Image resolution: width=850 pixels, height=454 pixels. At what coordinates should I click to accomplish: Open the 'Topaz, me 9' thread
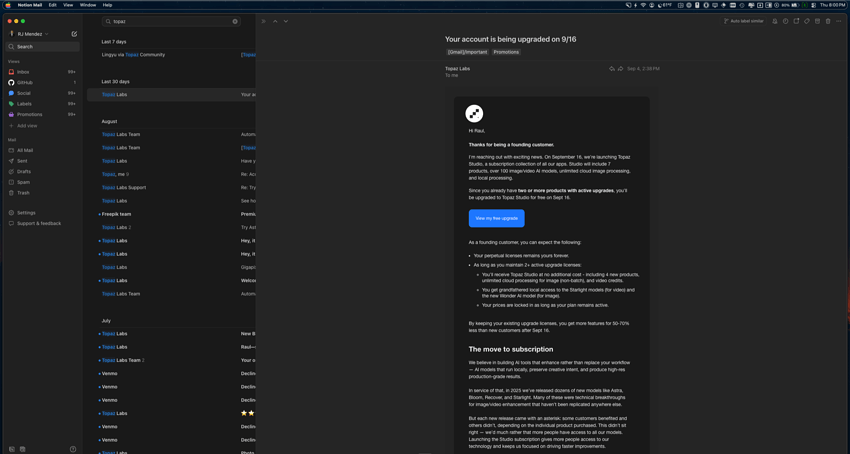coord(171,174)
